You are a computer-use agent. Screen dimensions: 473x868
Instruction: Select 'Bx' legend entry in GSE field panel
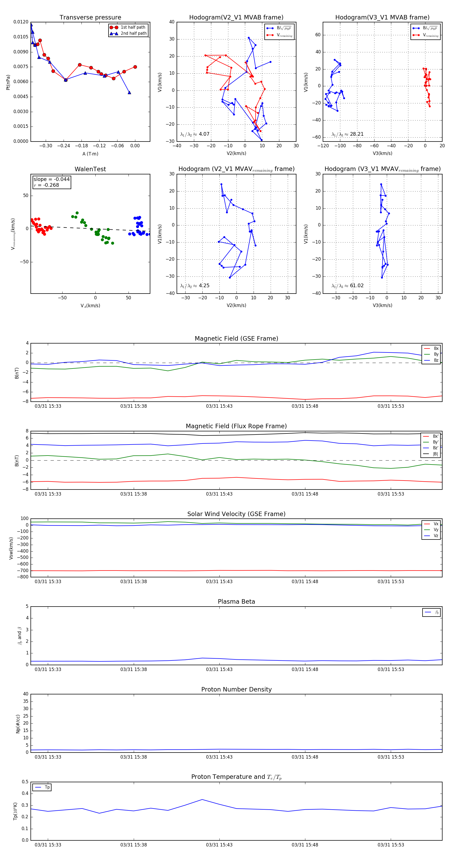pyautogui.click(x=431, y=349)
